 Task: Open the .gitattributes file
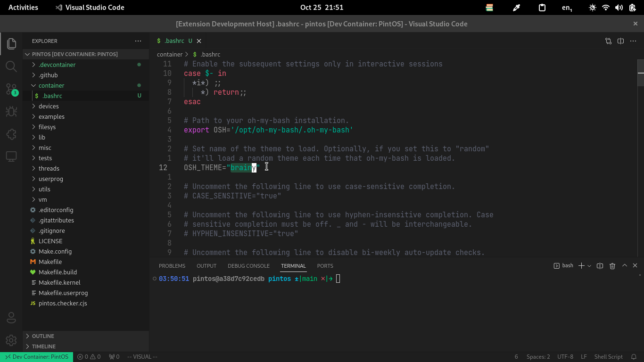pyautogui.click(x=86, y=220)
